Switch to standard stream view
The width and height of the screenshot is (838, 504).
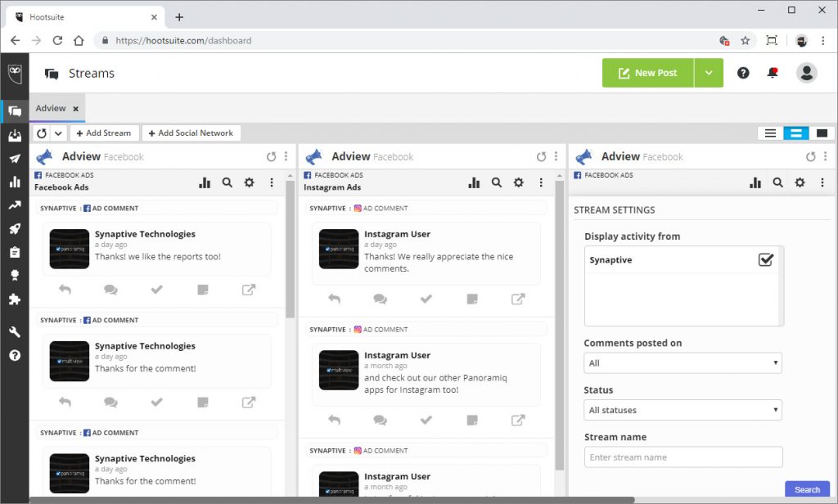pos(795,133)
